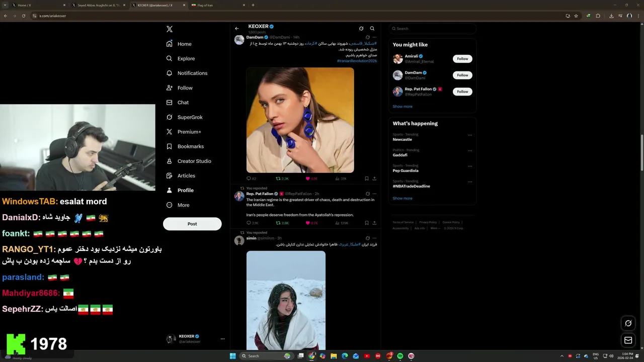Image resolution: width=644 pixels, height=362 pixels.
Task: View DamDam post analytics
Action: pyautogui.click(x=341, y=178)
